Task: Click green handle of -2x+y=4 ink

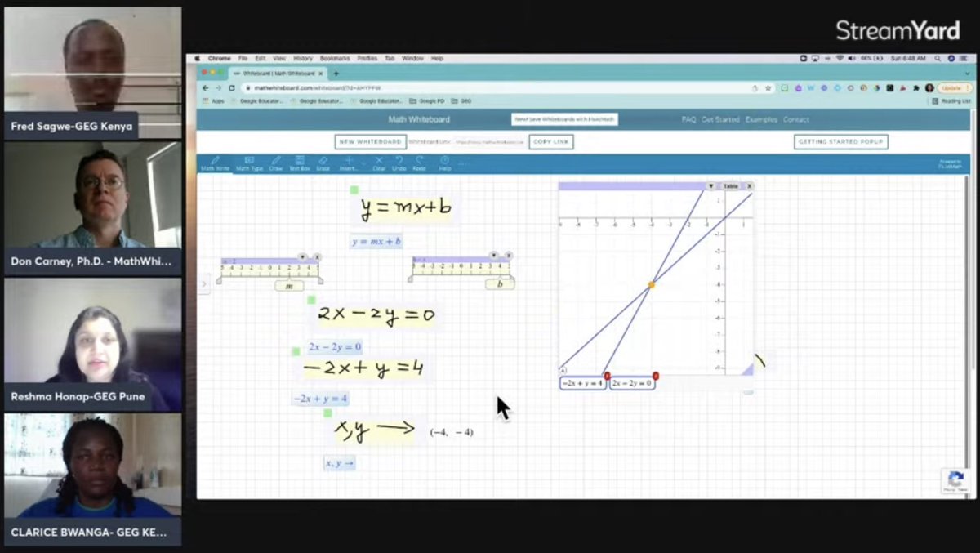Action: tap(296, 351)
